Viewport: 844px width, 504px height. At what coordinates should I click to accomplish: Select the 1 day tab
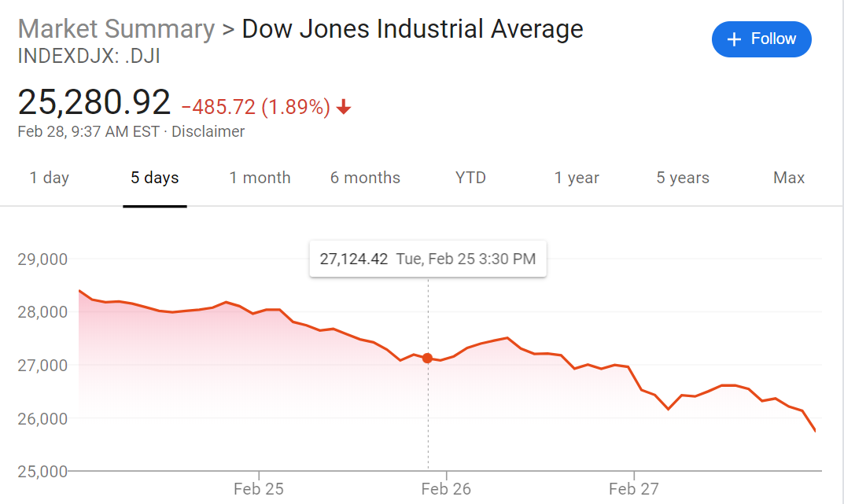click(49, 178)
